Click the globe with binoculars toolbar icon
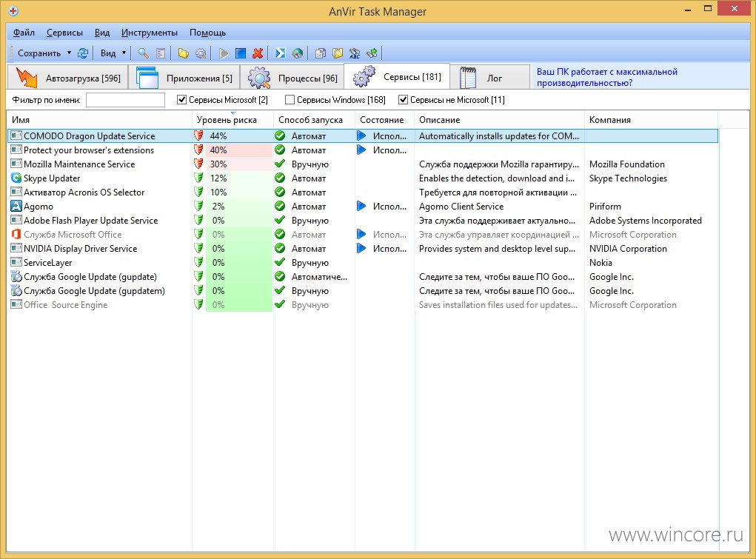Screen dimensions: 756x559 (x=298, y=53)
